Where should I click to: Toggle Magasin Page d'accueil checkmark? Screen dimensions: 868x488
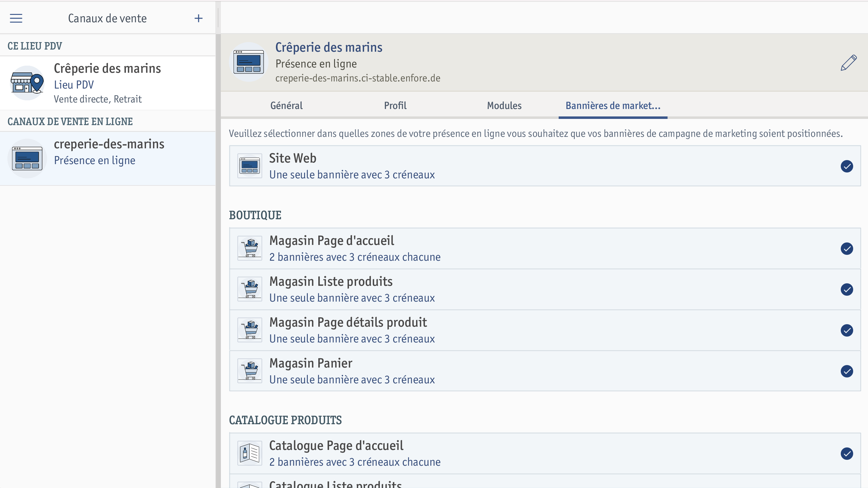click(x=846, y=249)
